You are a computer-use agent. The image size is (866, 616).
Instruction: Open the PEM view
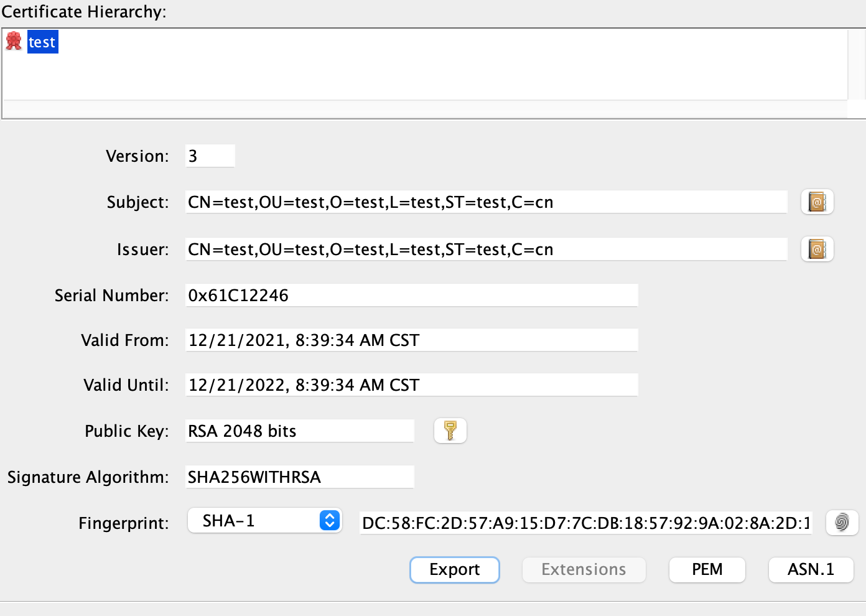[x=707, y=569]
